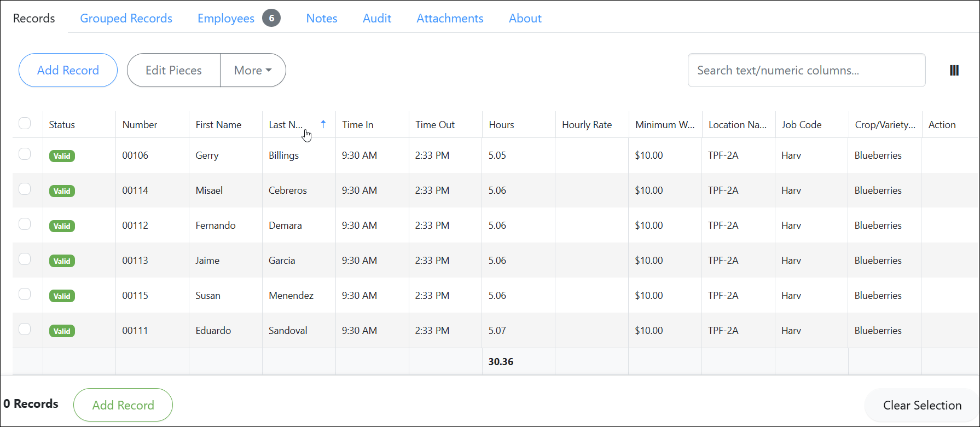Expand the More dropdown menu

pyautogui.click(x=253, y=70)
